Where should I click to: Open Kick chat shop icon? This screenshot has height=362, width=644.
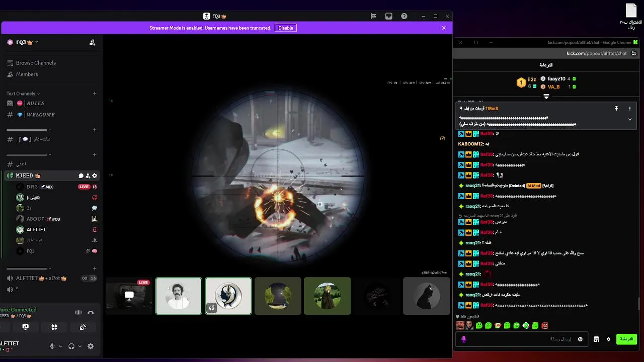pyautogui.click(x=596, y=339)
